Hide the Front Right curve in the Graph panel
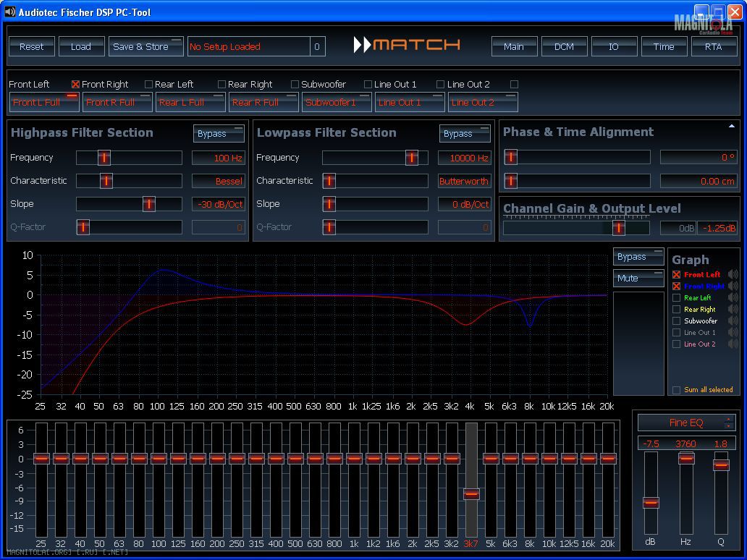This screenshot has height=560, width=747. click(677, 287)
